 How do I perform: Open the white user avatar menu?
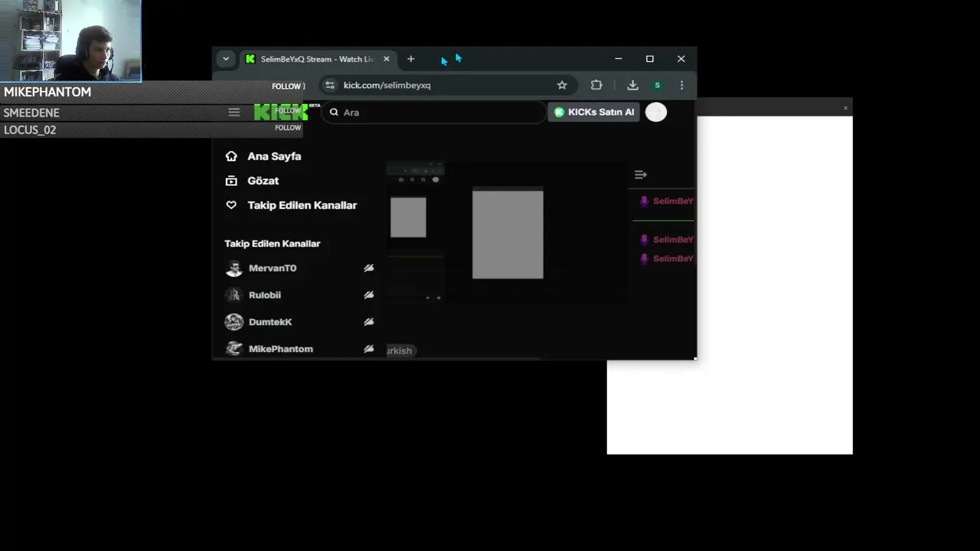656,112
